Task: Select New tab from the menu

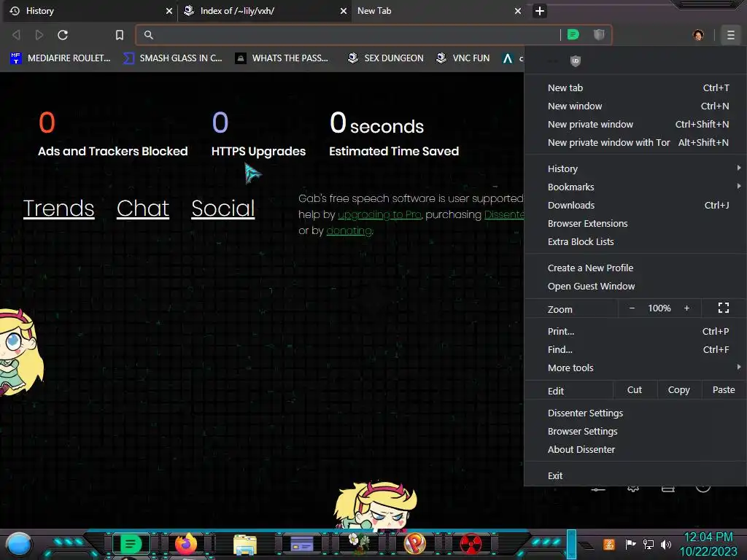Action: (635, 87)
